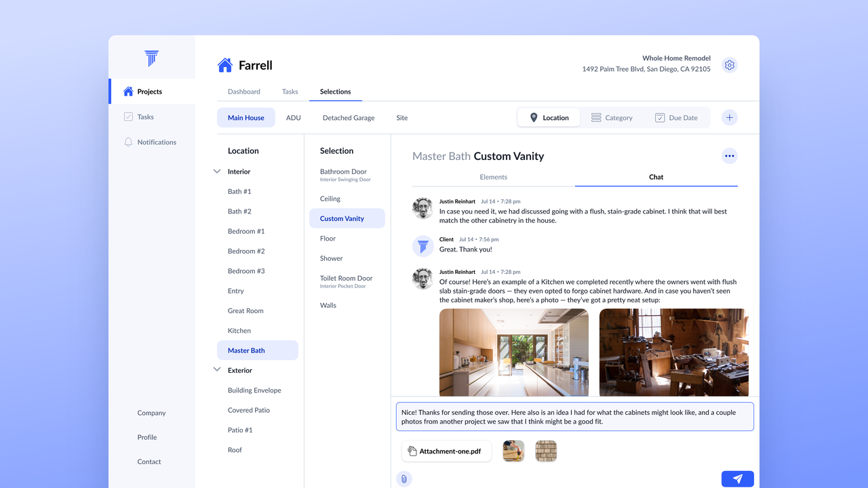Open the Attachment-one.pdf file chip
The height and width of the screenshot is (488, 868).
(x=446, y=451)
